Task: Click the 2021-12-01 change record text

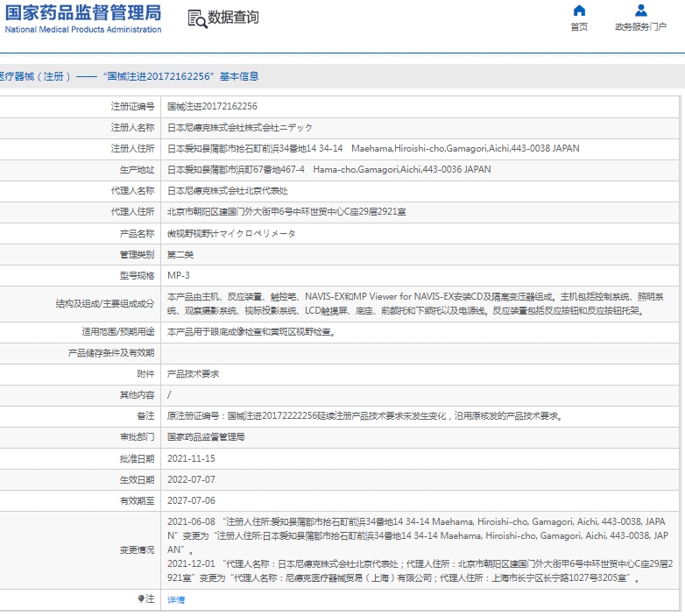Action: click(420, 571)
